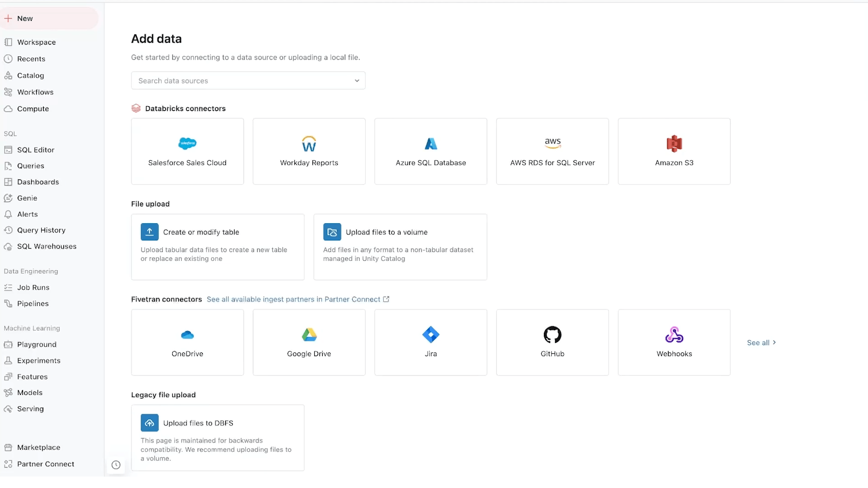Click the Salesforce Sales Cloud connector icon
868x488 pixels.
187,144
